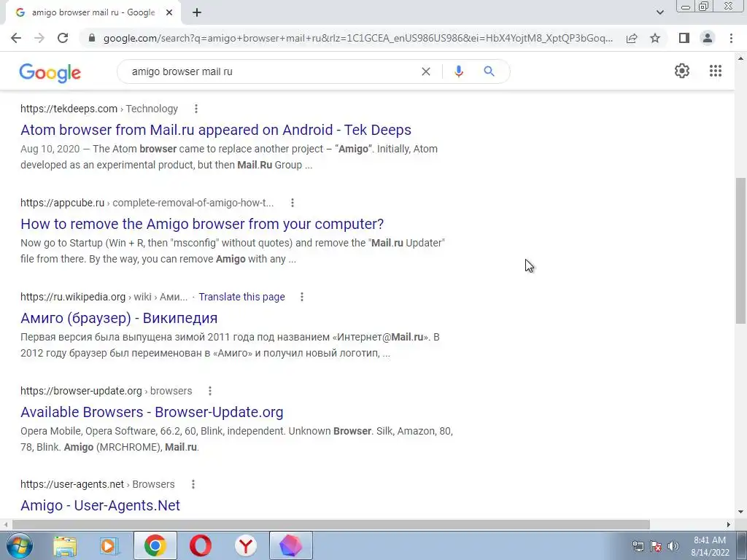Viewport: 747px width, 560px height.
Task: Launch the media player taskbar icon
Action: [x=109, y=545]
